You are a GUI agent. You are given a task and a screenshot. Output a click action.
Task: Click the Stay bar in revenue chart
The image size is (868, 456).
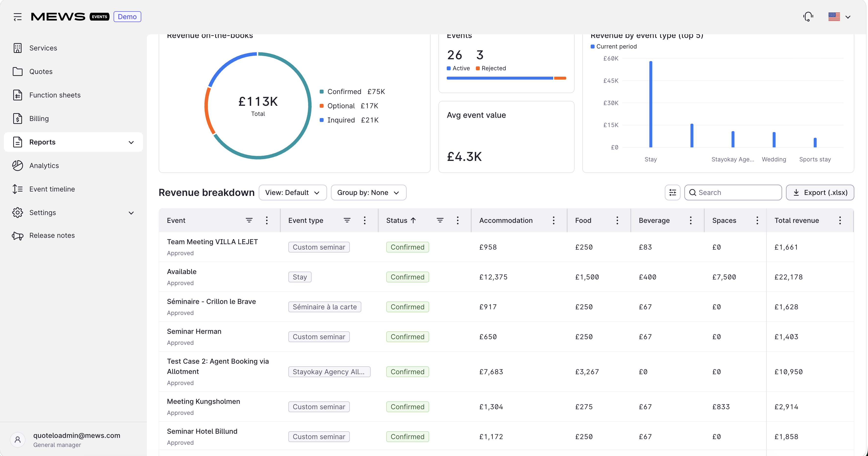point(651,104)
